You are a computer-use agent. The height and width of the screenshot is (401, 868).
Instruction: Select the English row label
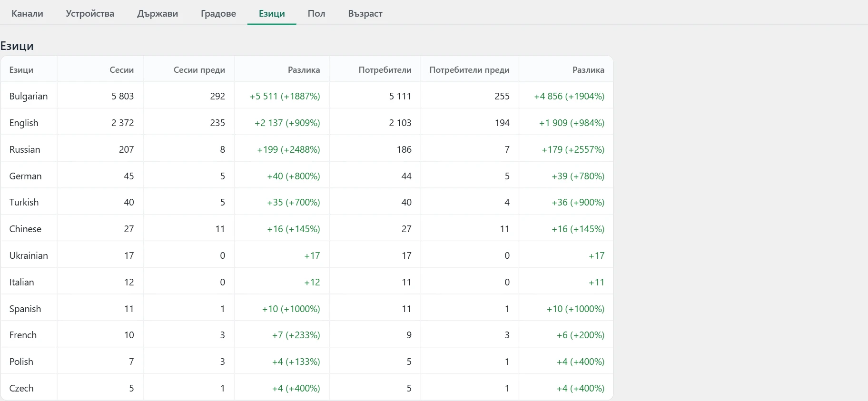click(x=24, y=123)
